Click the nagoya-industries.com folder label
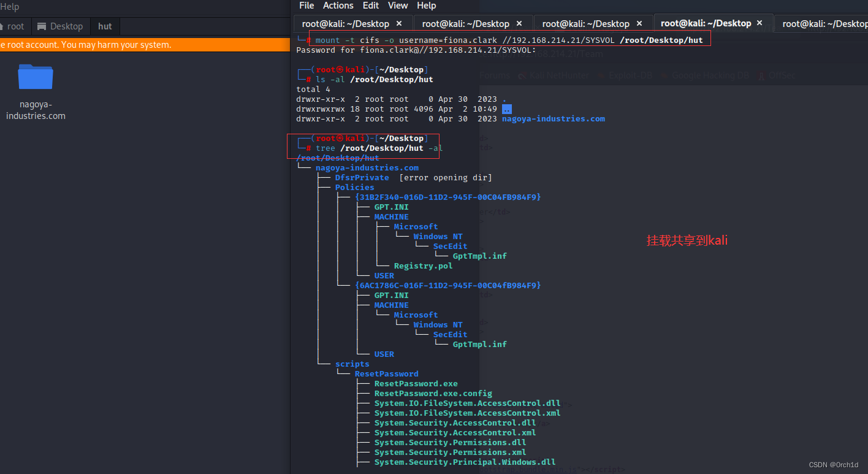The width and height of the screenshot is (868, 474). (x=36, y=110)
